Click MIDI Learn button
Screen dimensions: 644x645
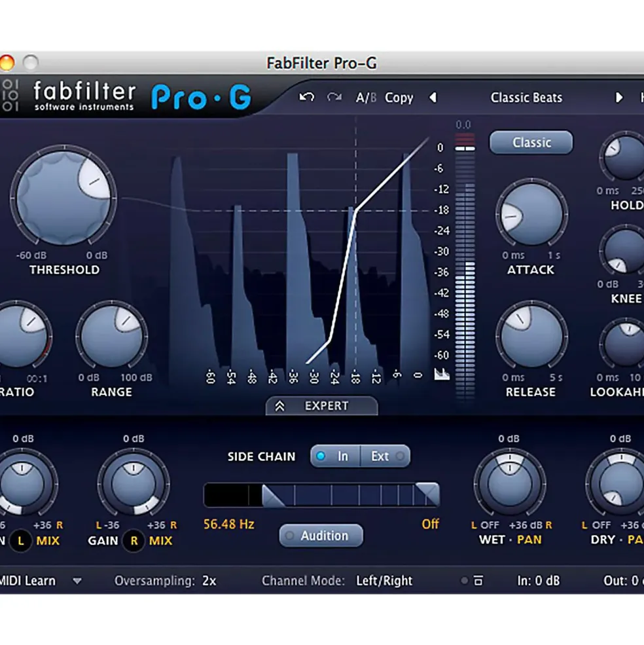27,581
